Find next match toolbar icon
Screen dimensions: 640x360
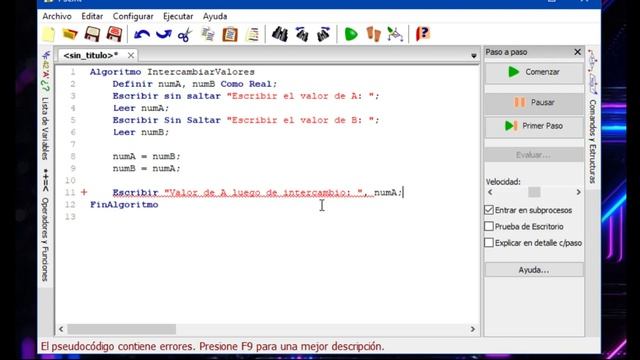coord(324,34)
